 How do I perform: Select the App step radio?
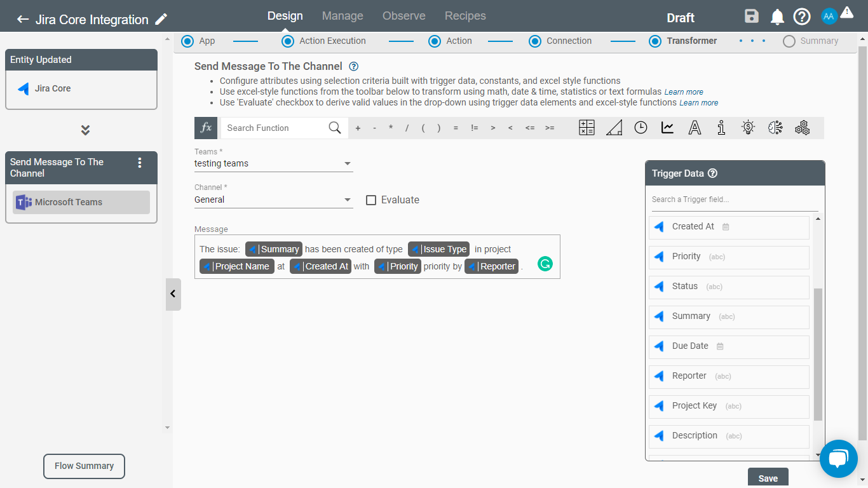pyautogui.click(x=187, y=41)
